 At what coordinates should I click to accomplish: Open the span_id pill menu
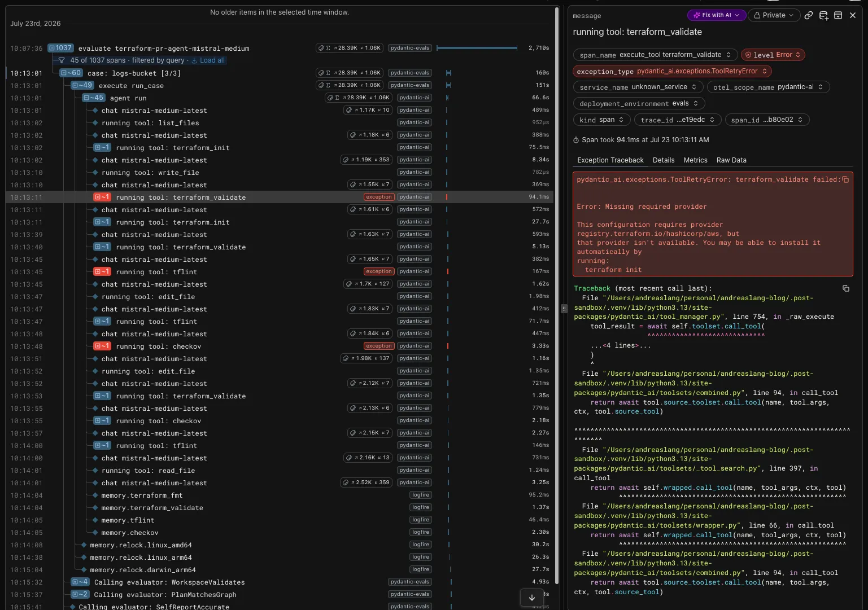[767, 120]
